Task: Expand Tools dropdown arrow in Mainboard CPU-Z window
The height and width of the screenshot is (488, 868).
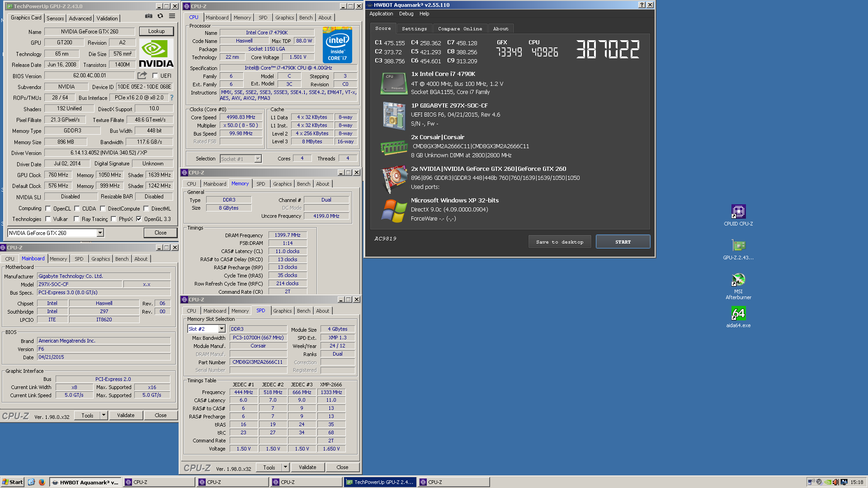Action: tap(104, 415)
